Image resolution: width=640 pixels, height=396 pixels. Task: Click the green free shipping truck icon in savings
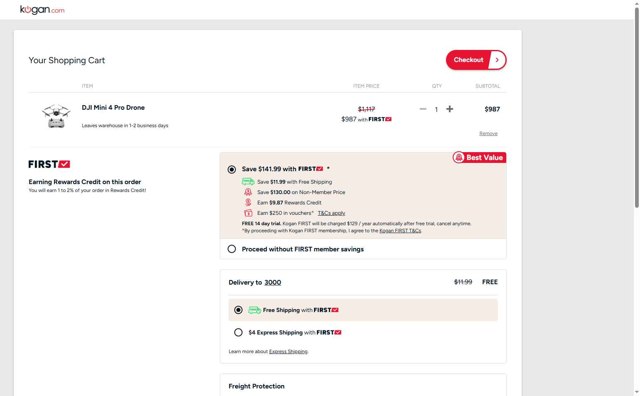pos(248,182)
